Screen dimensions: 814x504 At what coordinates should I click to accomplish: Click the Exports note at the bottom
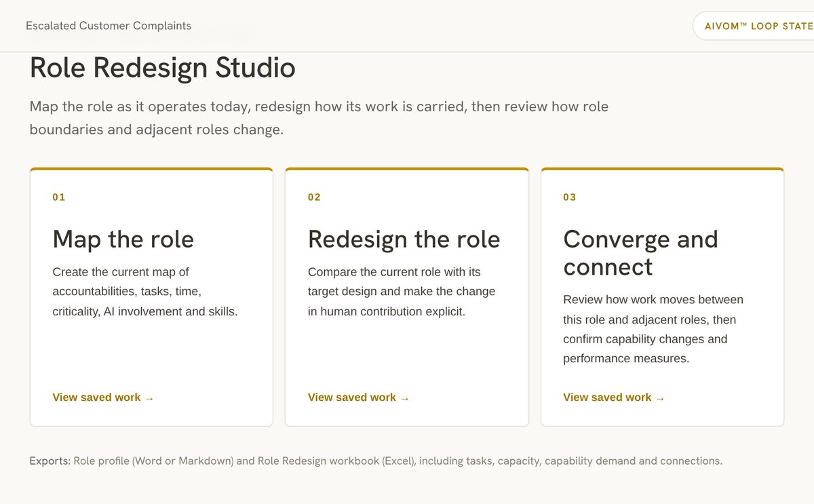(x=376, y=461)
